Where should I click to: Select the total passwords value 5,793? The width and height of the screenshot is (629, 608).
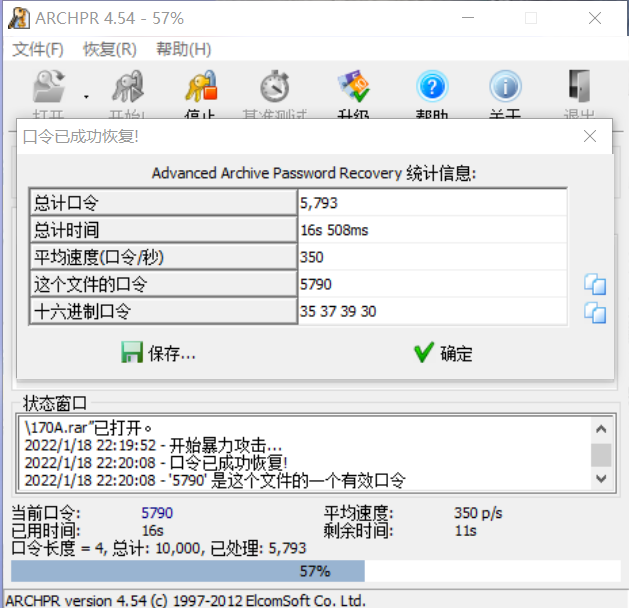point(319,203)
